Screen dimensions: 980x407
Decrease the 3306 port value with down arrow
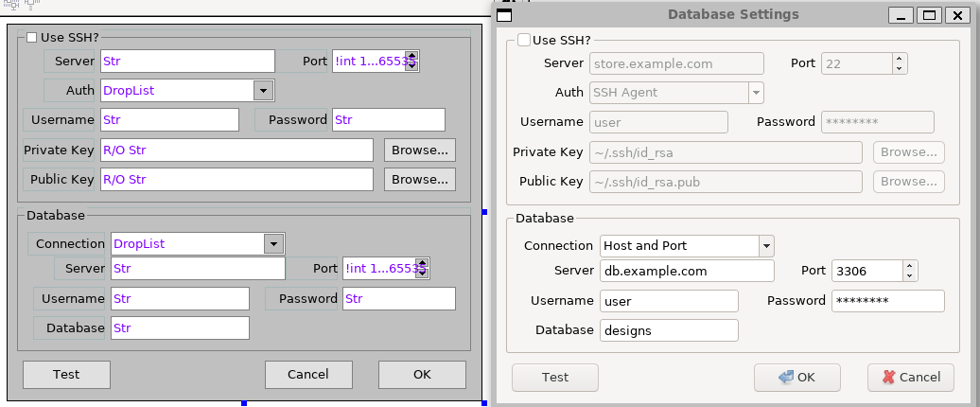909,276
